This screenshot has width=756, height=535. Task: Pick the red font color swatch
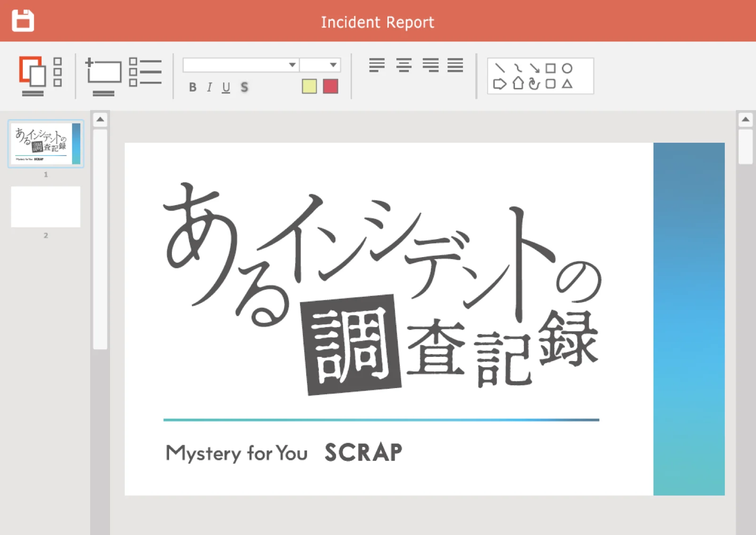tap(331, 86)
